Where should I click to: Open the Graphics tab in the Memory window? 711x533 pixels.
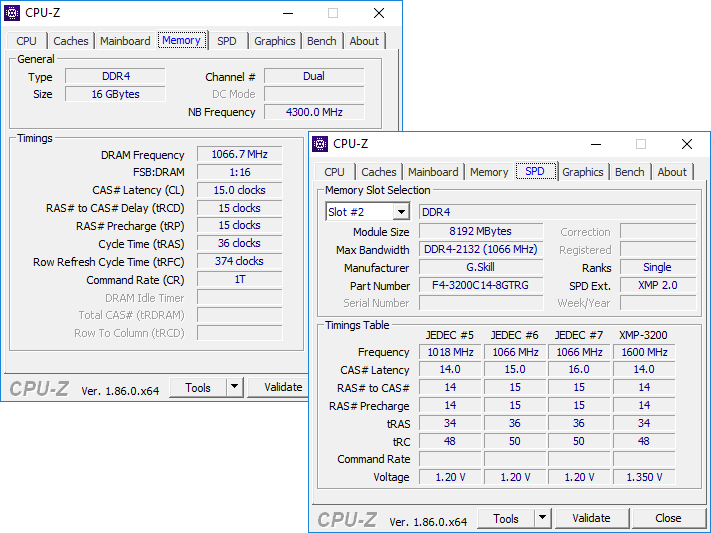tap(275, 41)
